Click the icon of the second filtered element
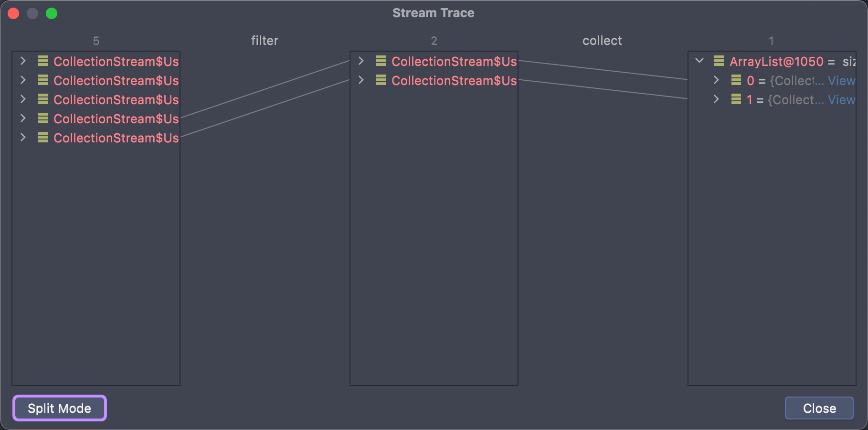Image resolution: width=868 pixels, height=430 pixels. tap(381, 80)
